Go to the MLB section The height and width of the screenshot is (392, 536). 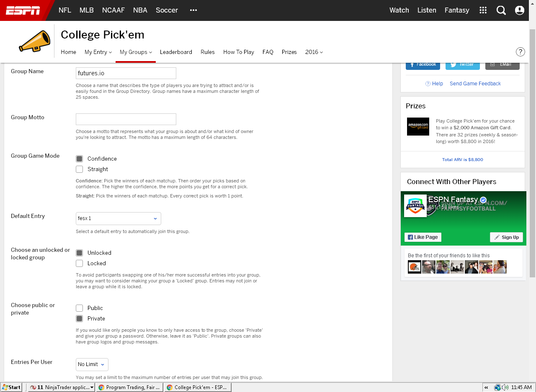click(87, 10)
